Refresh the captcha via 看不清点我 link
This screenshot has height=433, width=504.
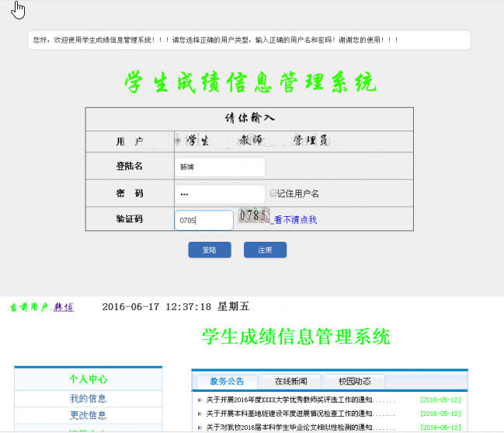(295, 220)
